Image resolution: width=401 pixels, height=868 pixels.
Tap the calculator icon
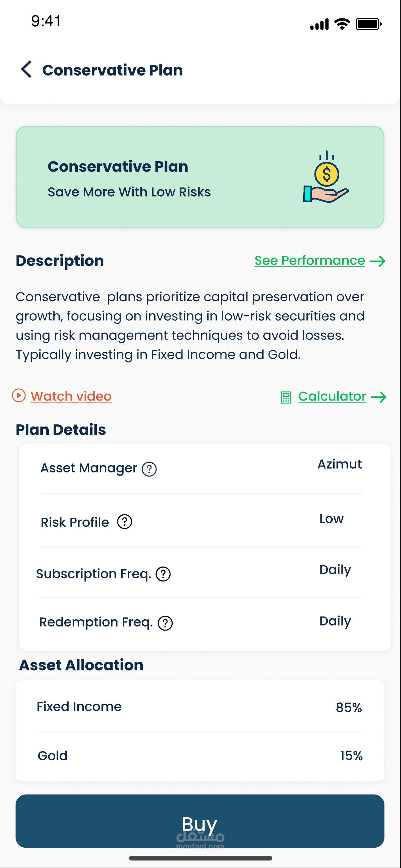(286, 397)
